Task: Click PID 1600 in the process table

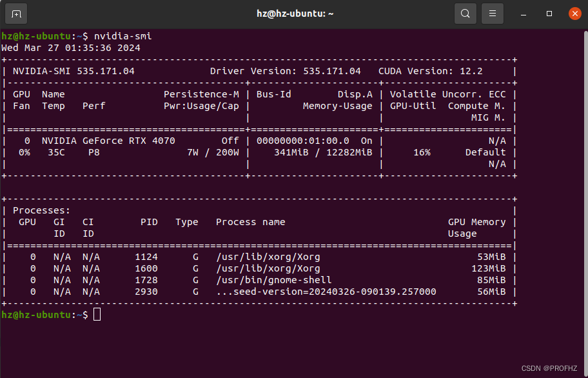Action: [x=146, y=269]
